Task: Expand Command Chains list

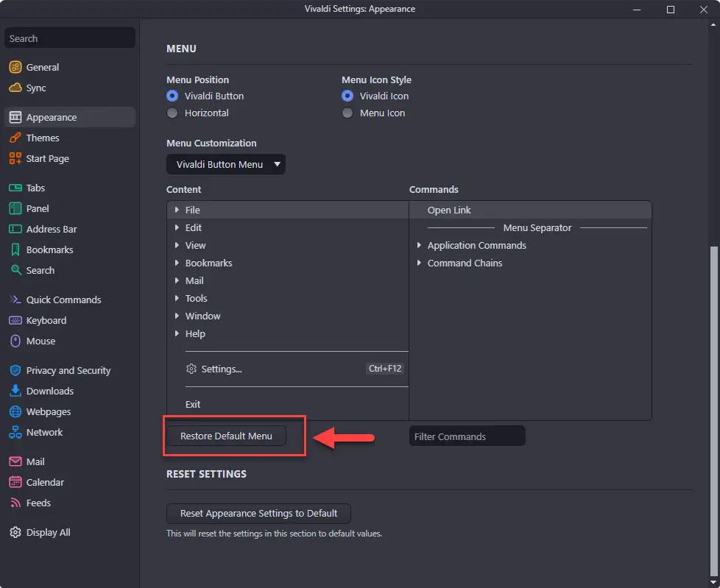Action: coord(419,263)
